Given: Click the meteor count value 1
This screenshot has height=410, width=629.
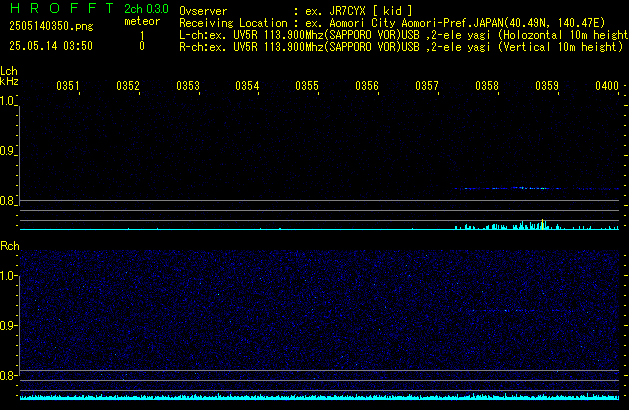Looking at the screenshot, I should click(142, 36).
